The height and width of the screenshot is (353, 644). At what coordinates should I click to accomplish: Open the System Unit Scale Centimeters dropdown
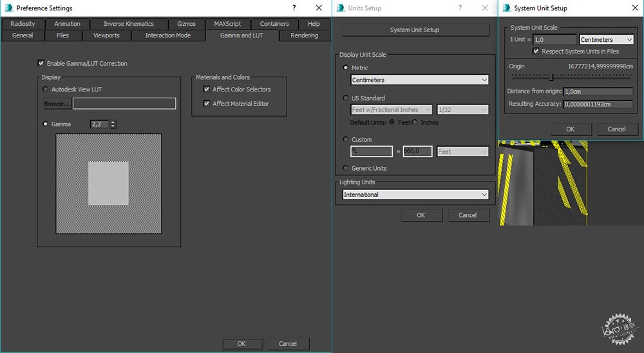point(607,39)
